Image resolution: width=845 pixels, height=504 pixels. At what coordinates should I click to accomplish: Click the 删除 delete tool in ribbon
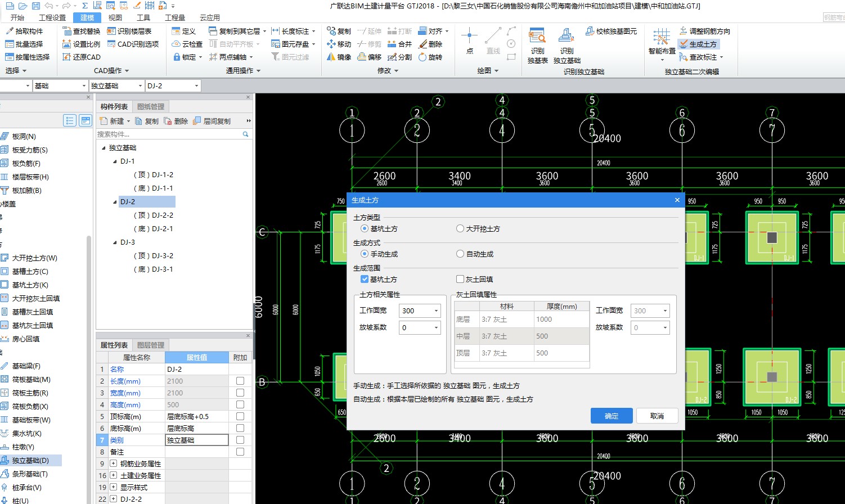coord(430,44)
